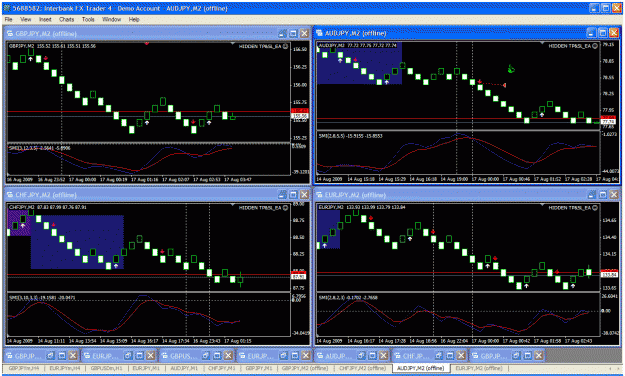Maximize the minimized GBPUS... chart window
625x376 pixels.
(217, 355)
